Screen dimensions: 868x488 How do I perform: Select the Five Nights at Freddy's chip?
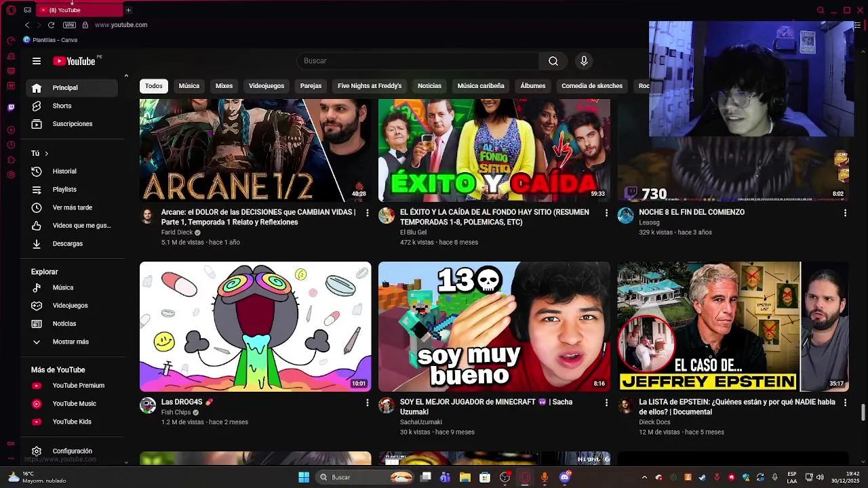370,86
